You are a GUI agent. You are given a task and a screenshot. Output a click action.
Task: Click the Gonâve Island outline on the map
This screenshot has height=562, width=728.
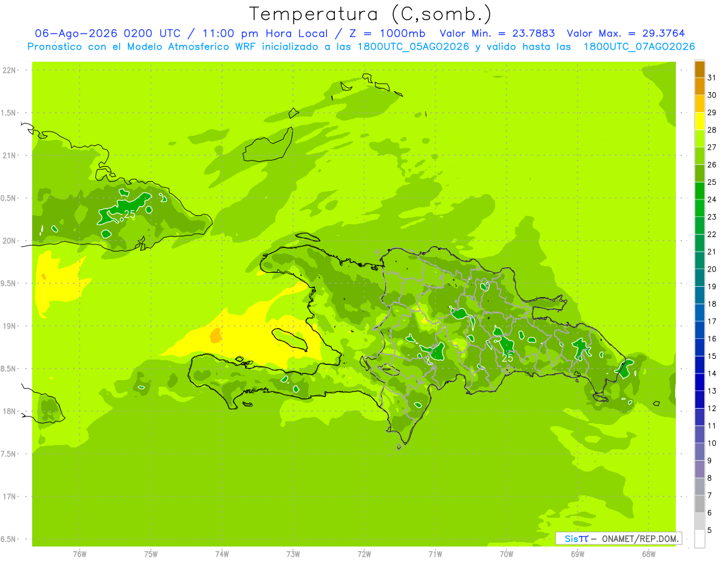pyautogui.click(x=290, y=340)
